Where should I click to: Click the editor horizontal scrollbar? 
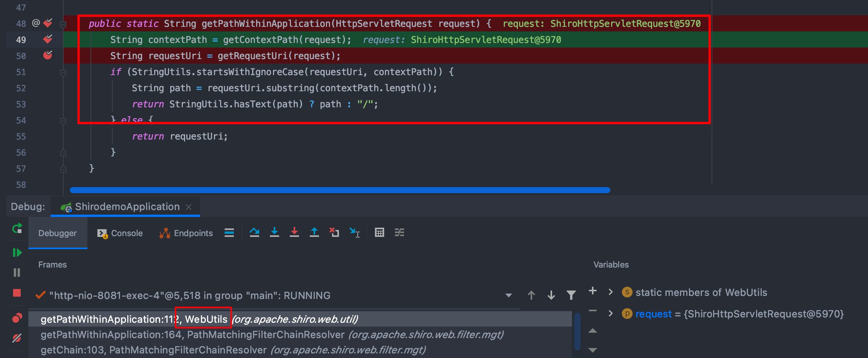(340, 190)
